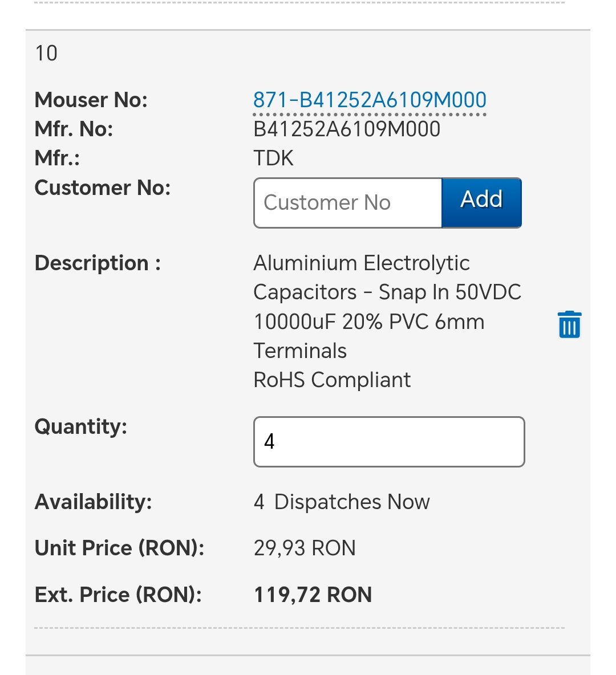
Task: Click the 4 Dispatches Now text
Action: point(342,502)
